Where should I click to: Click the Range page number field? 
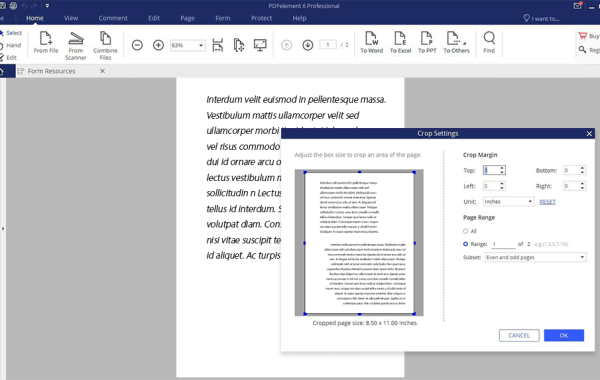click(504, 244)
